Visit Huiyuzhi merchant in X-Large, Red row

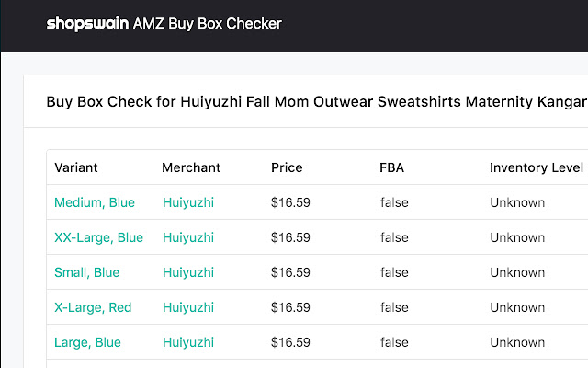coord(188,307)
